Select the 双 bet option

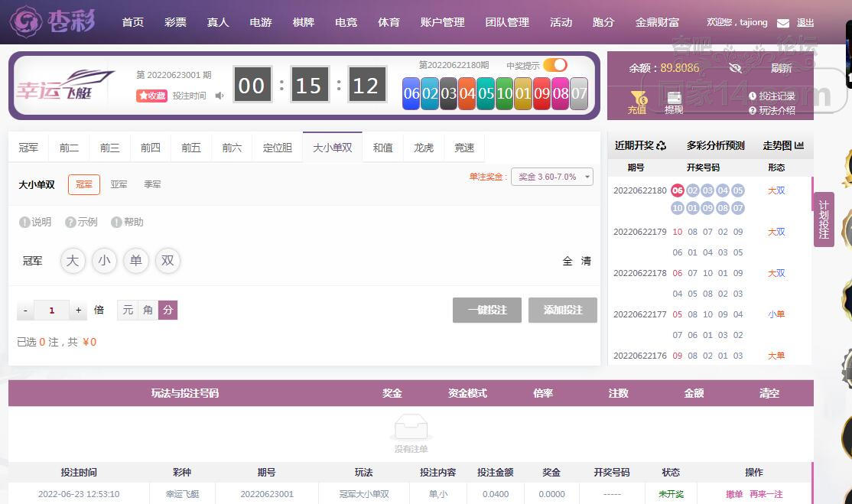click(x=167, y=261)
